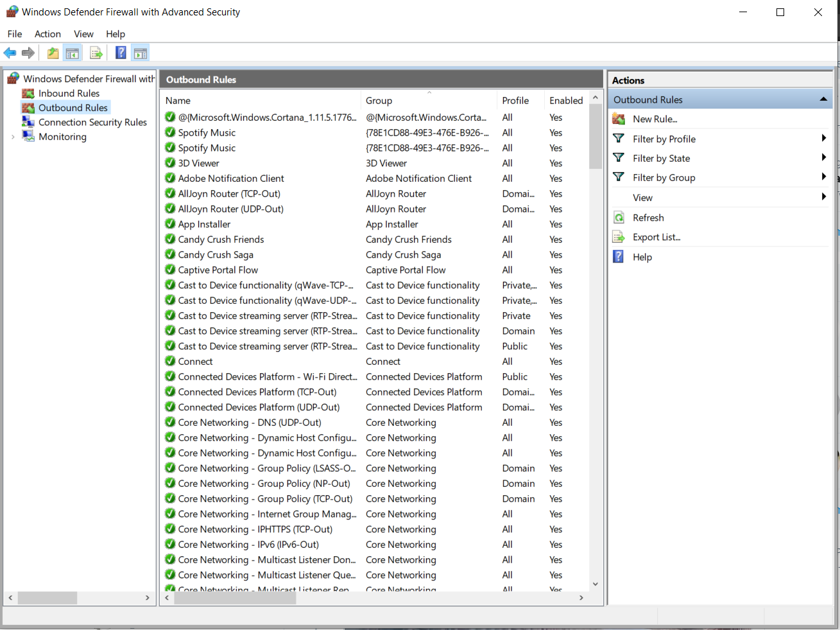Click green check icon for Connect rule
The width and height of the screenshot is (840, 630).
[170, 361]
